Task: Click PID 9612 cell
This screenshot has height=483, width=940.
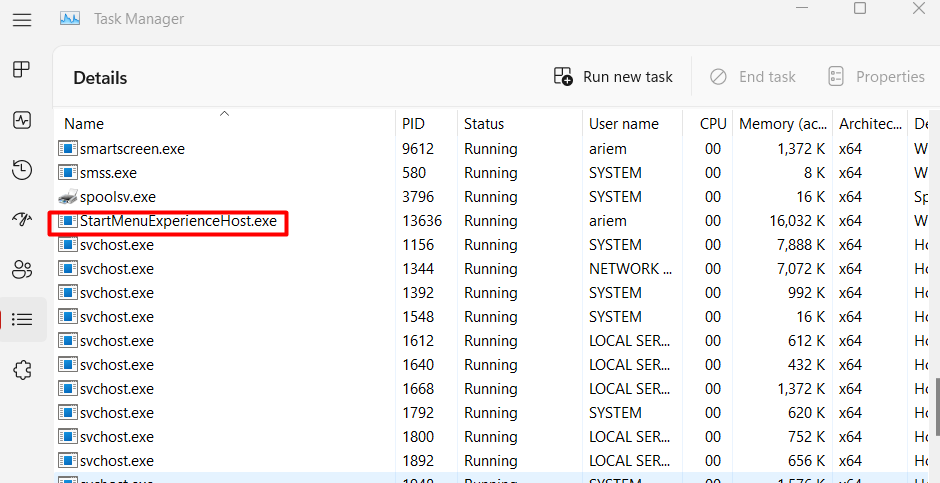Action: point(418,149)
